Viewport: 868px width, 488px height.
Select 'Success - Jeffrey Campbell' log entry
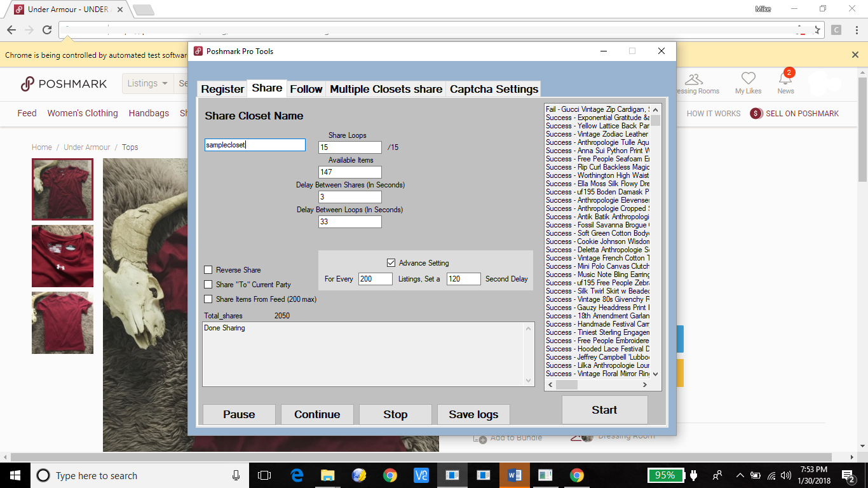pos(597,357)
